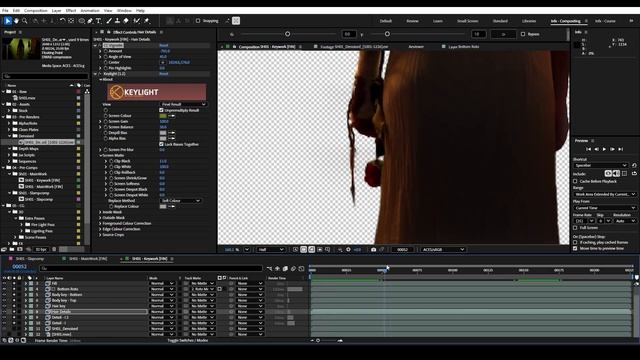Expand Foreground Colour Correction group
Viewport: 640px width, 360px height.
100,223
